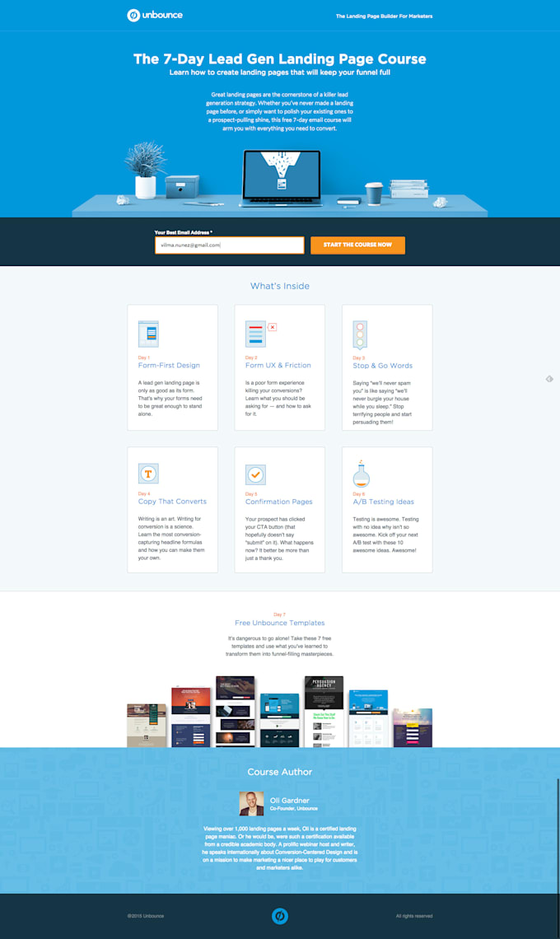Click the laptop illustration in hero

point(280,178)
